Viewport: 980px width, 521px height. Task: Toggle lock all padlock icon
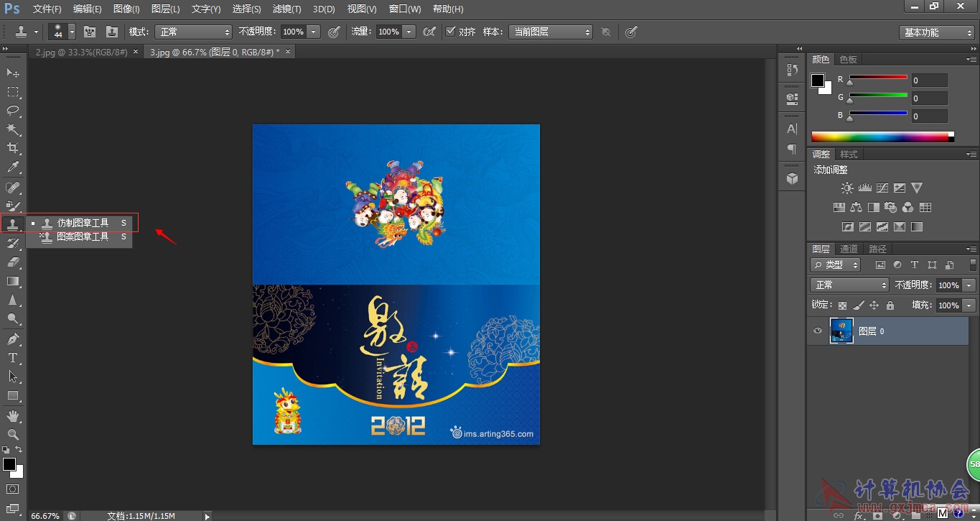click(890, 305)
